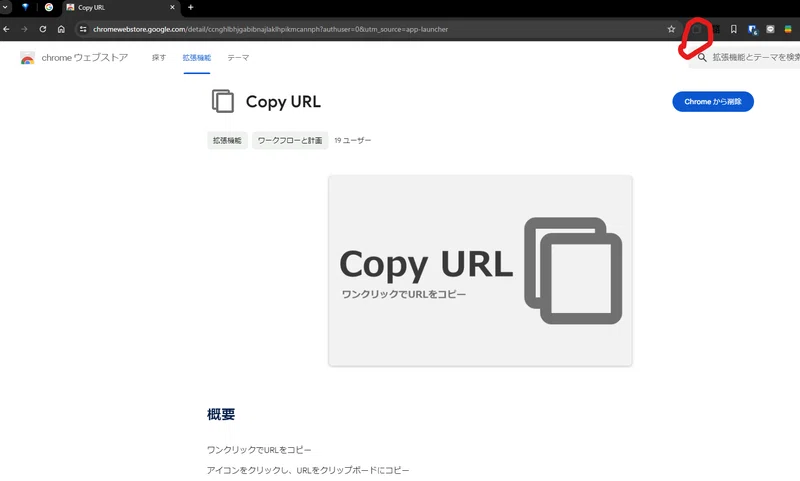
Task: Go back to the previous page
Action: coord(6,30)
